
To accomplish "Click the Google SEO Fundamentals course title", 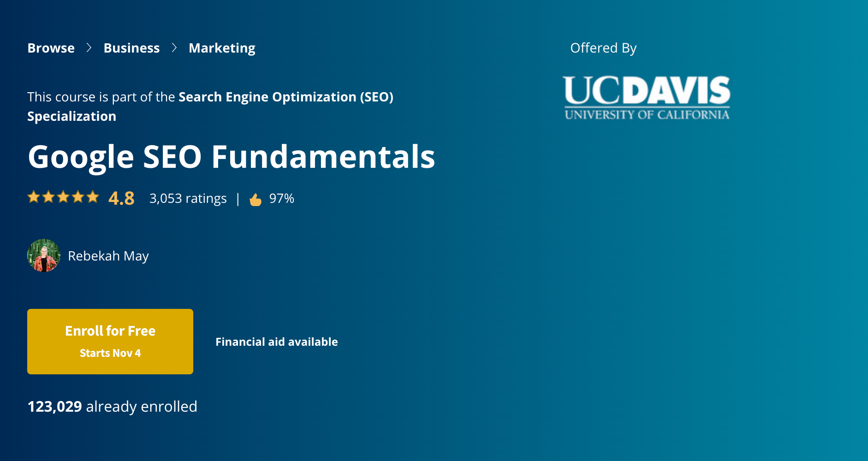I will 231,157.
